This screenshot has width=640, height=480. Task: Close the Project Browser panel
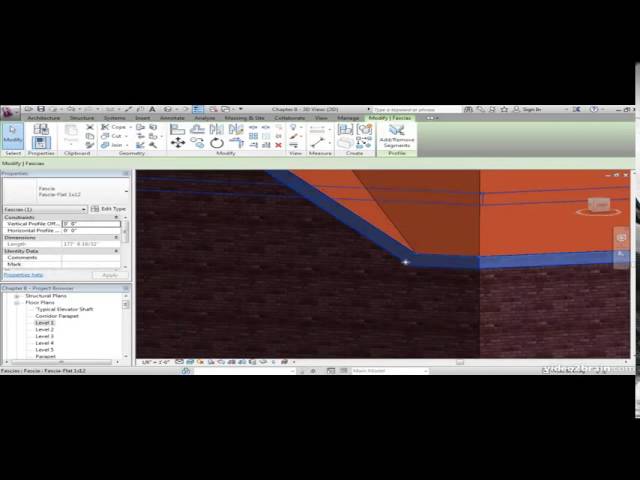[126, 288]
